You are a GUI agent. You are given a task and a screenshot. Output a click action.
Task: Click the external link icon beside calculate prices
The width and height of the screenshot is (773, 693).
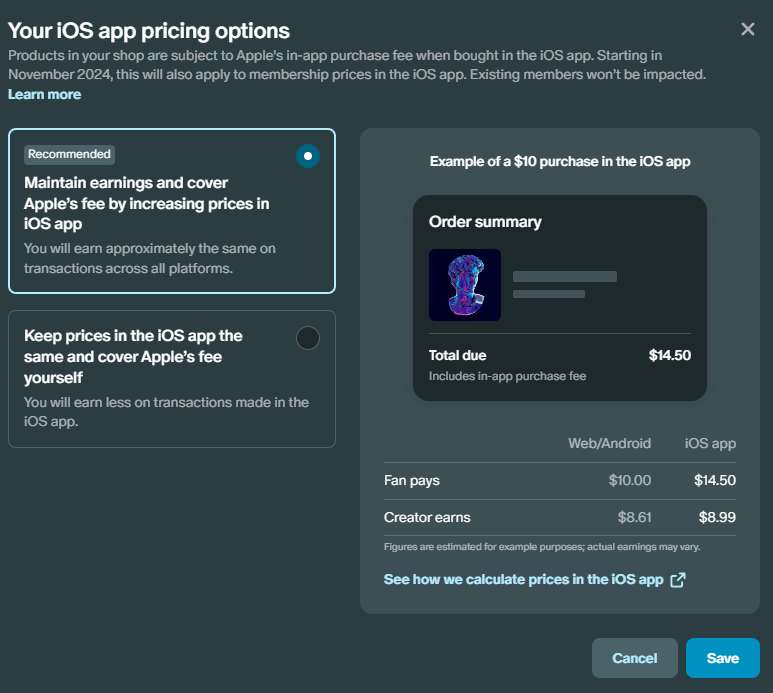point(678,580)
